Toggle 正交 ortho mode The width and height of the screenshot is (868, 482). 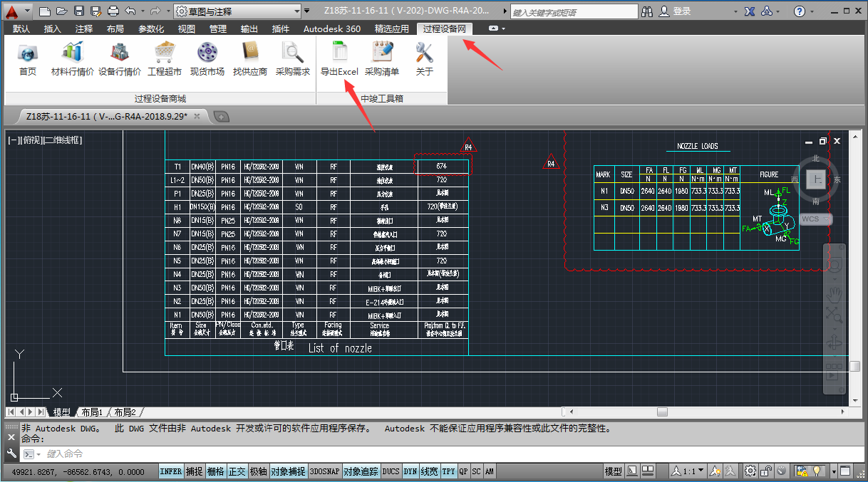(x=237, y=471)
